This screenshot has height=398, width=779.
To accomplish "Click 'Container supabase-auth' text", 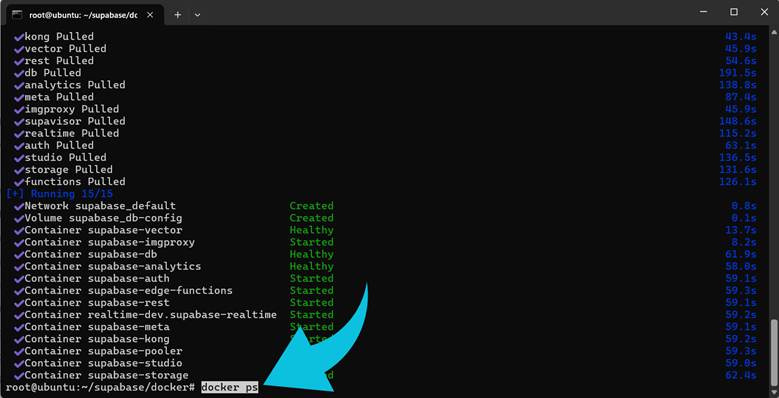I will (97, 278).
